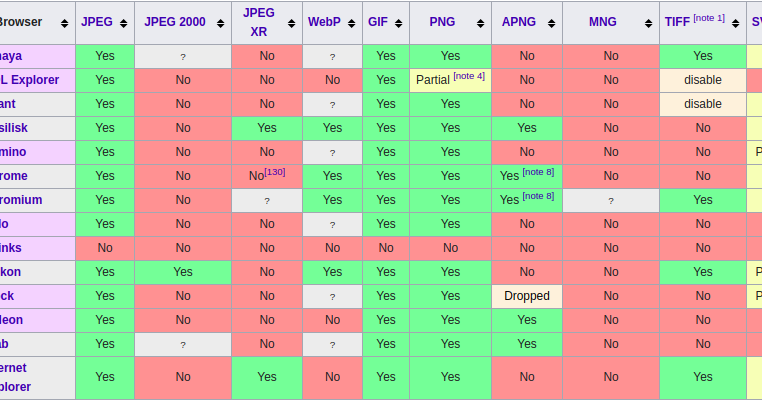
Task: Open the browser link ending in 'leon'
Action: point(11,320)
